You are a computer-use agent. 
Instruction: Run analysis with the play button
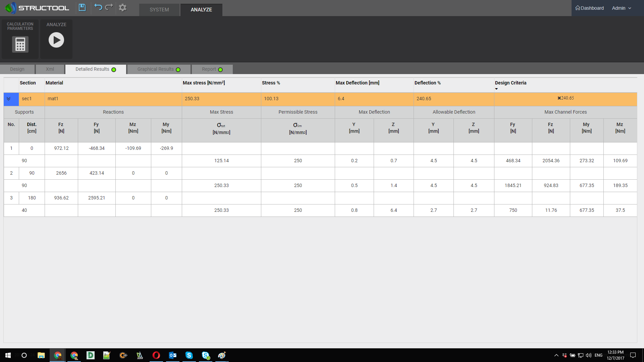coord(56,40)
